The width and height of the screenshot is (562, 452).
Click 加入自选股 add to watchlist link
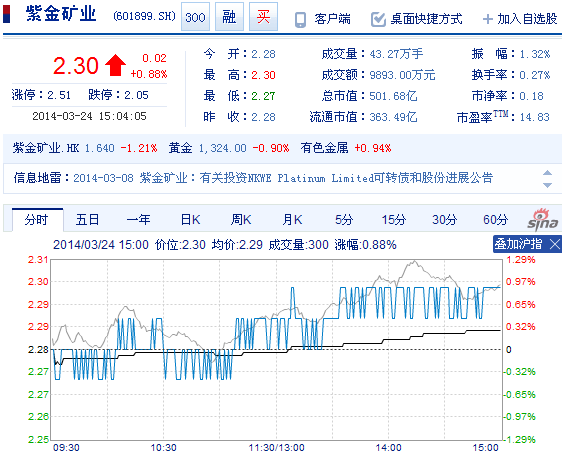coord(527,19)
